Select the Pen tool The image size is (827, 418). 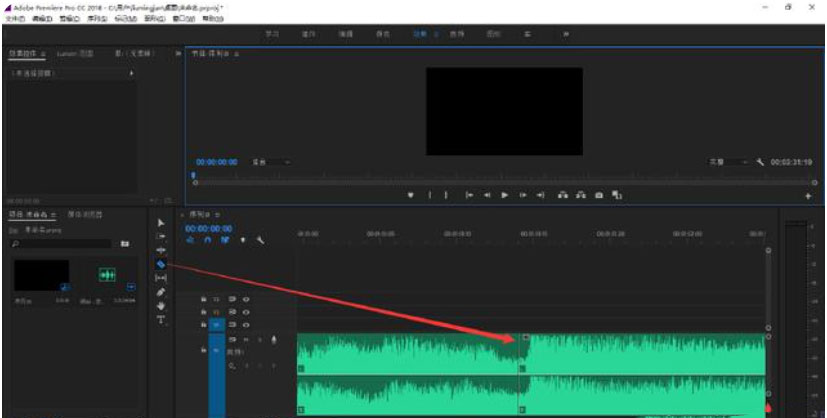pos(161,292)
